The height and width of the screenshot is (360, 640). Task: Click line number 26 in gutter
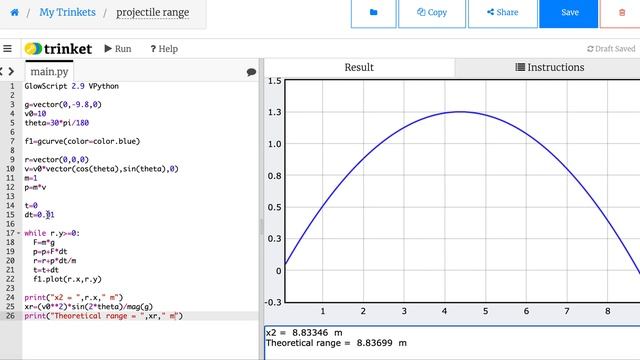pyautogui.click(x=11, y=316)
